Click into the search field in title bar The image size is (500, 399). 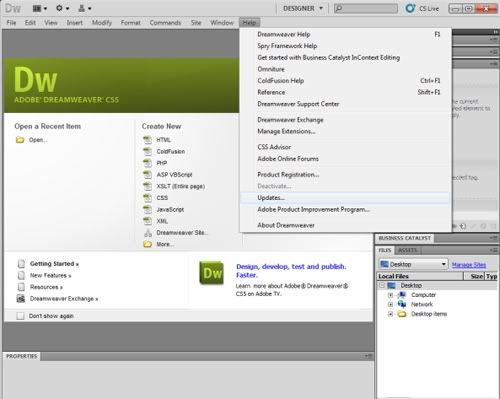pos(366,8)
